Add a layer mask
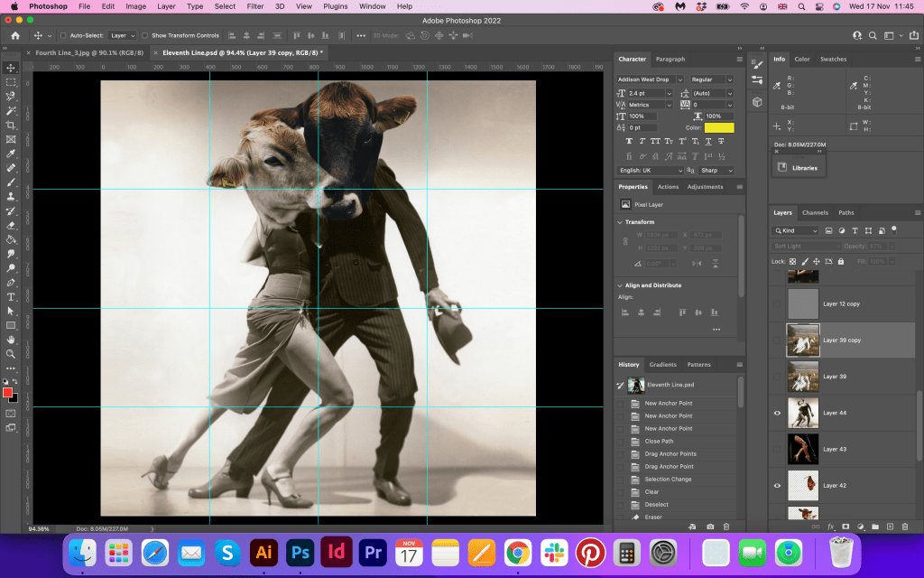 [x=845, y=526]
